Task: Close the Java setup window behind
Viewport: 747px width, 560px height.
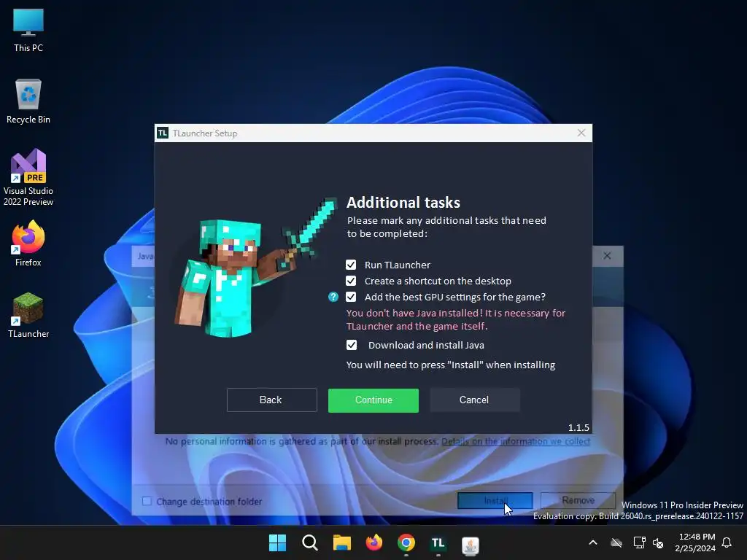Action: coord(607,256)
